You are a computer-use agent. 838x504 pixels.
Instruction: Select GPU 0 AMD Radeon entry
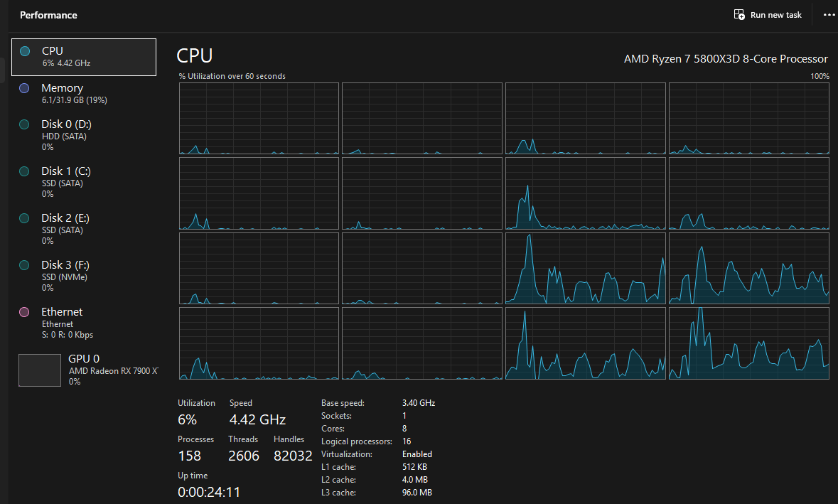tap(84, 370)
